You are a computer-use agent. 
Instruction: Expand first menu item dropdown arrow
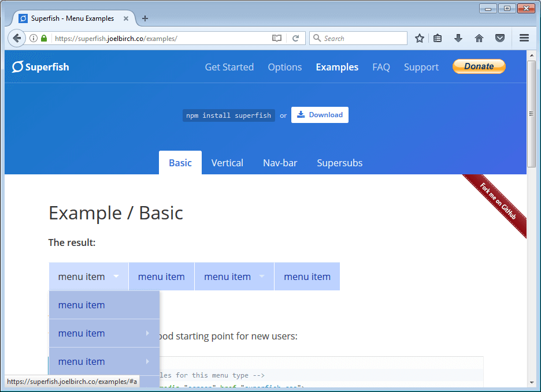116,277
